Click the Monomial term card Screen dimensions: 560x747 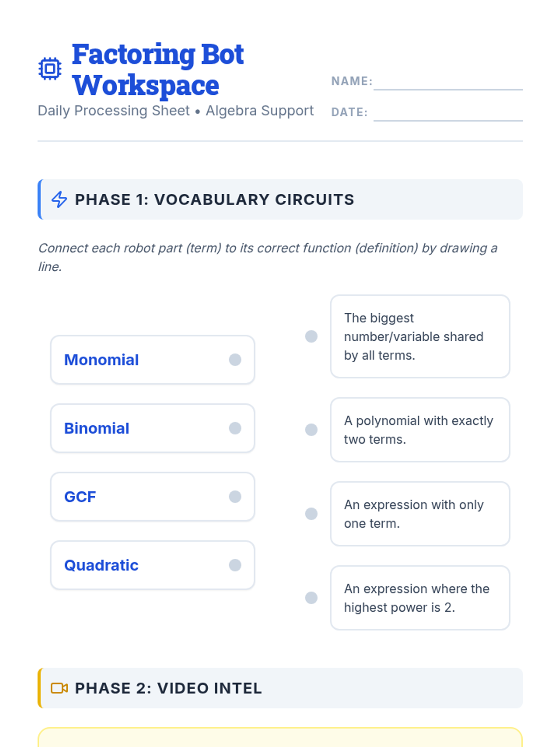tap(153, 360)
